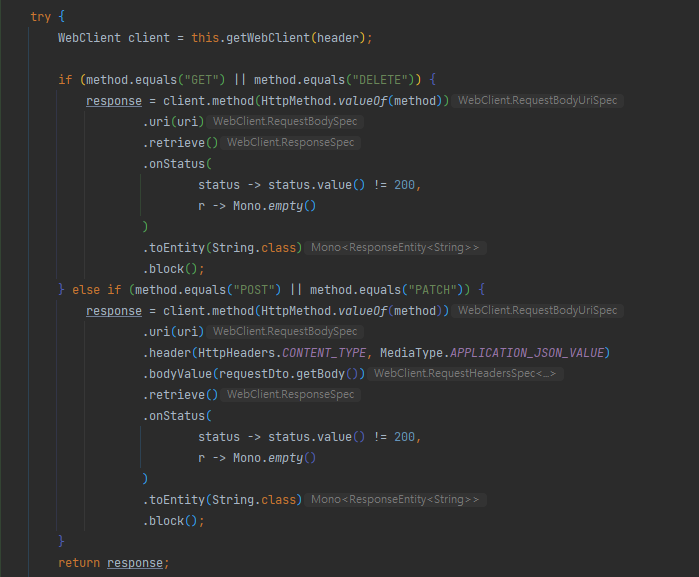Click the "return" keyword
Screen dimensions: 699x577
pyautogui.click(x=79, y=563)
